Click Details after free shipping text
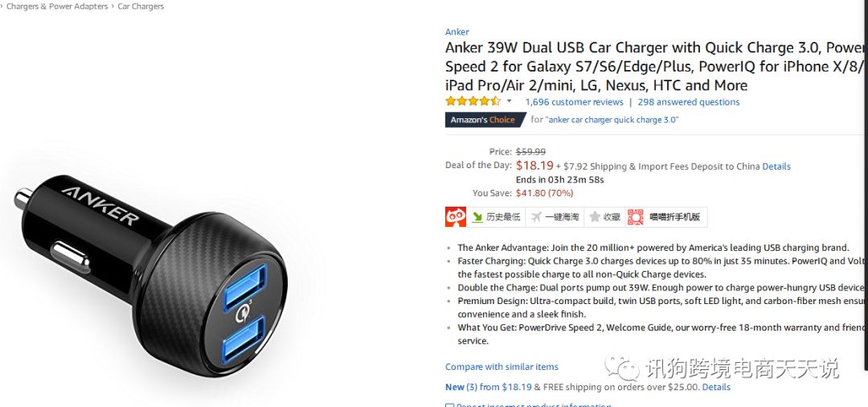 coord(716,387)
